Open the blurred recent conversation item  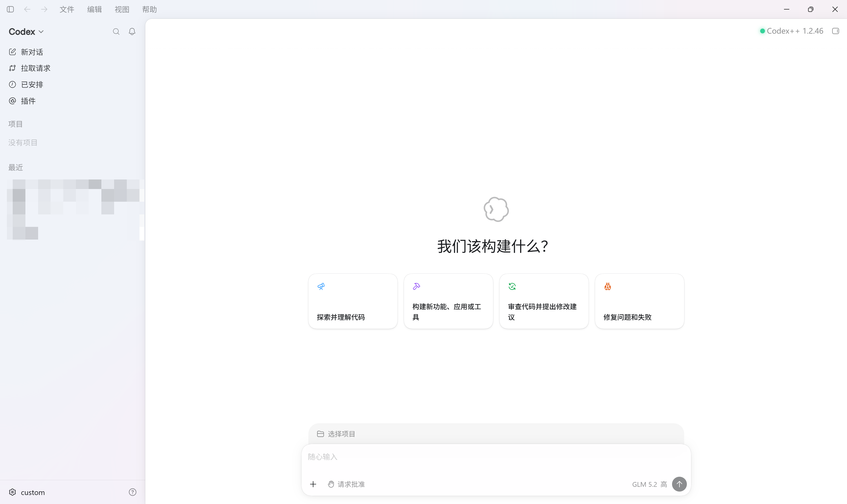click(x=75, y=210)
